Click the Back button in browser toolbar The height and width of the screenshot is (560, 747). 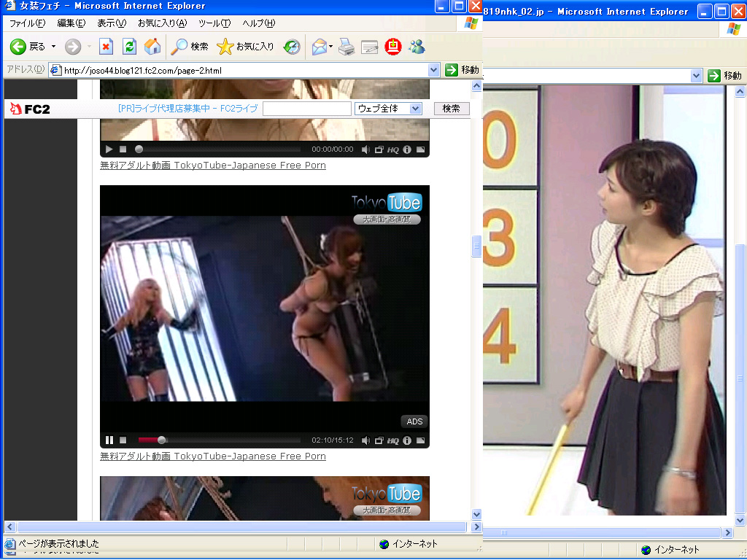tap(26, 47)
